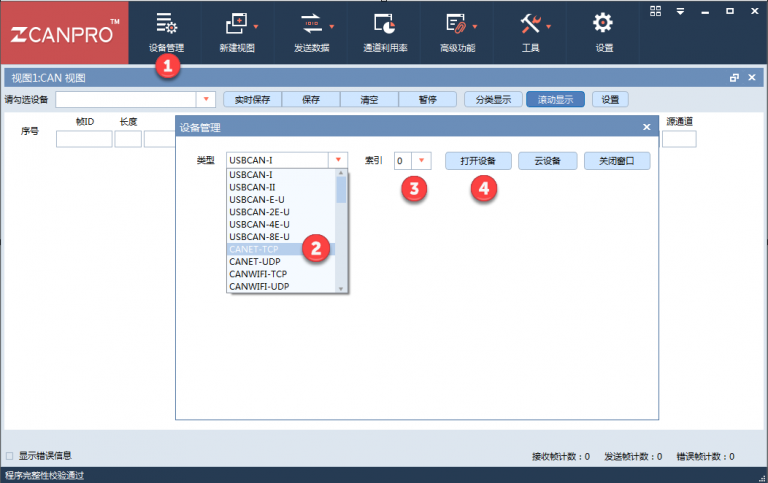Click the grid layout icon at top right
This screenshot has width=768, height=483.
(656, 11)
